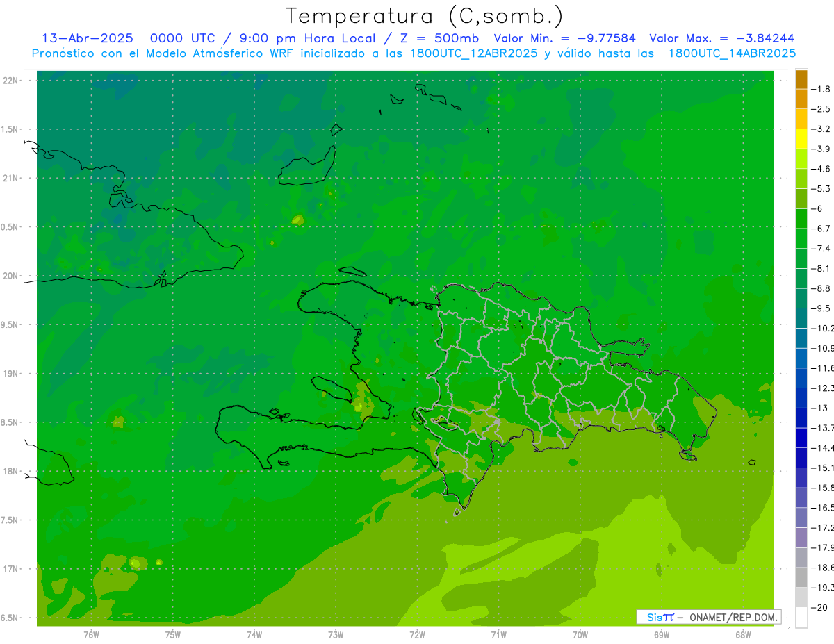Click the "22N" latitude axis label

10,81
